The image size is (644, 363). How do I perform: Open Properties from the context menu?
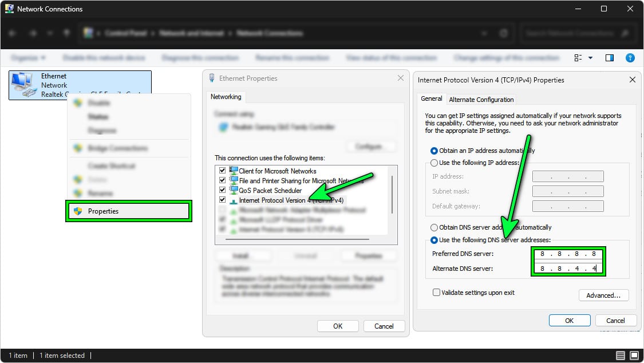click(128, 211)
